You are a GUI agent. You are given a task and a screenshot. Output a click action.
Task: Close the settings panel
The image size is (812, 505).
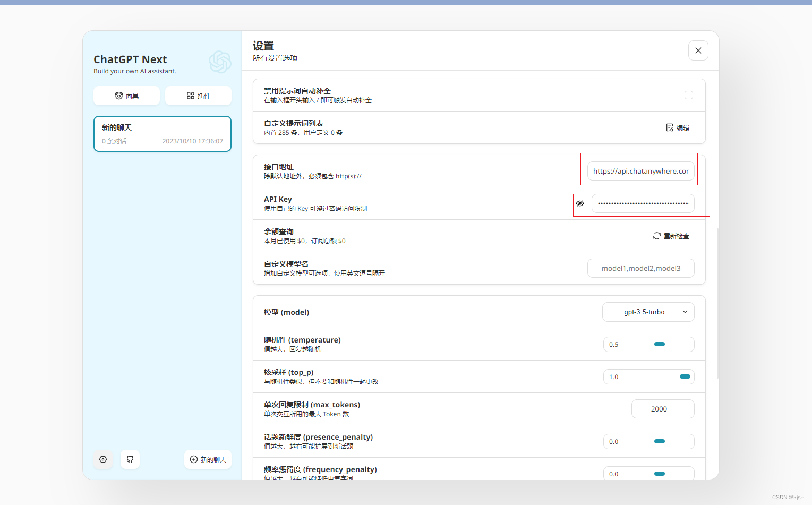point(698,50)
